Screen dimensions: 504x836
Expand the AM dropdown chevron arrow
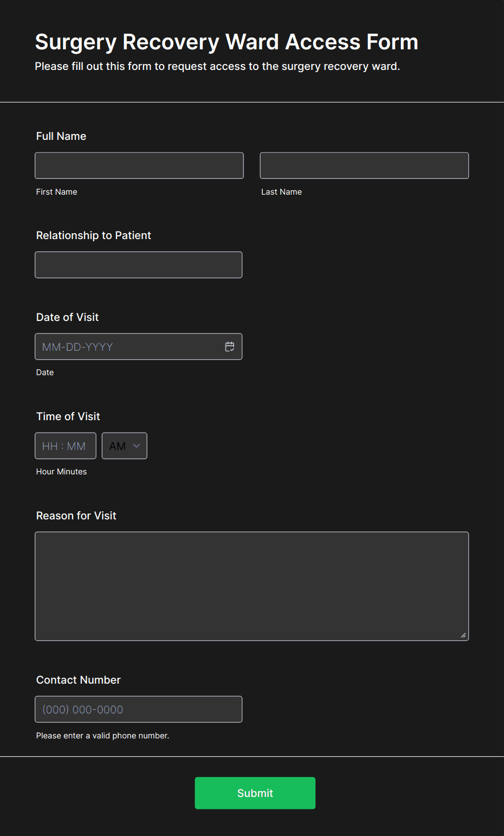coord(137,446)
